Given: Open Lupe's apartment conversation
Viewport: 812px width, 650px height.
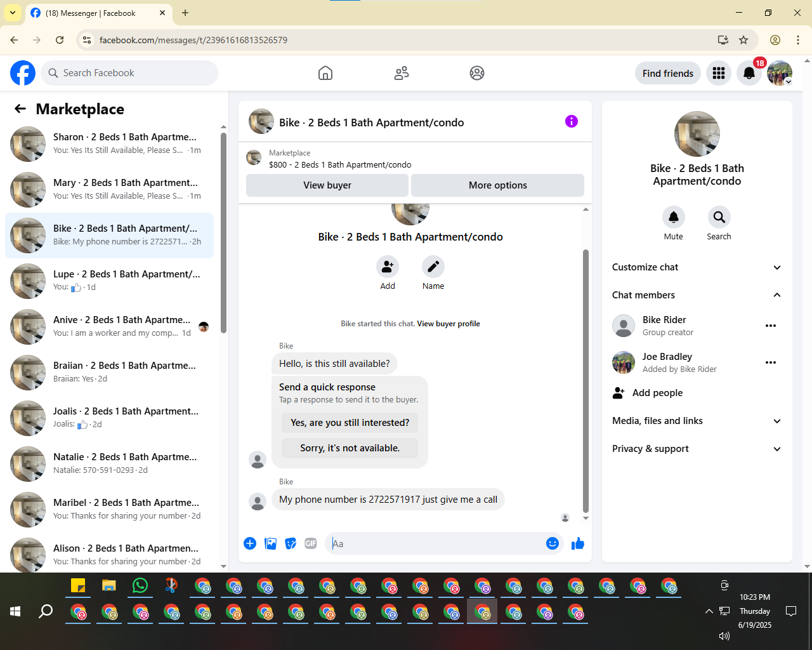Looking at the screenshot, I should pyautogui.click(x=109, y=281).
